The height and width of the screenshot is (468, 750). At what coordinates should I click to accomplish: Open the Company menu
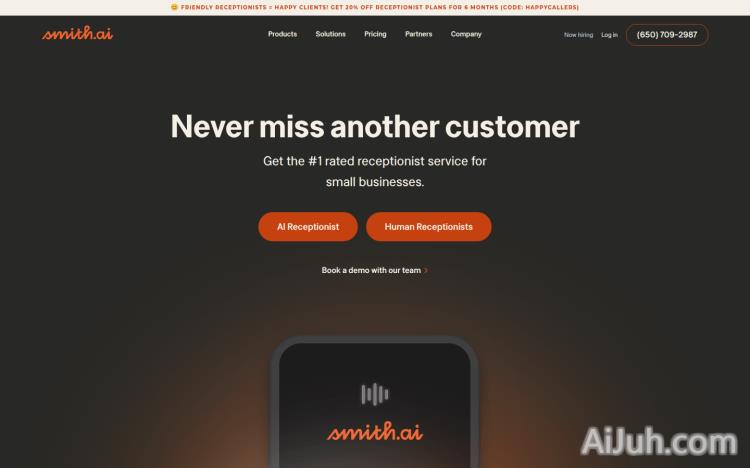(x=466, y=34)
